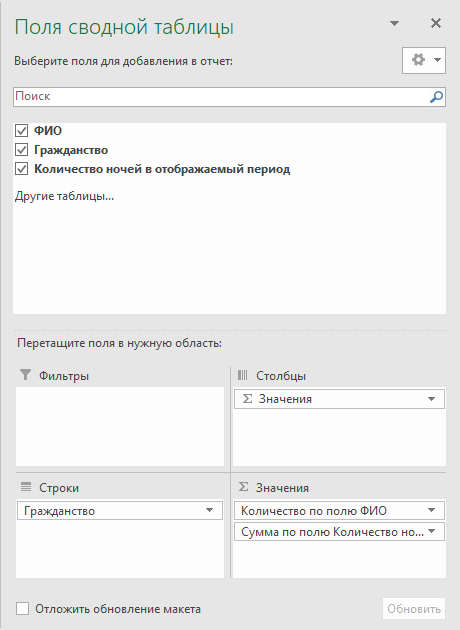Viewport: 460px width, 630px height.
Task: Click the Столбцы columns icon
Action: [243, 375]
